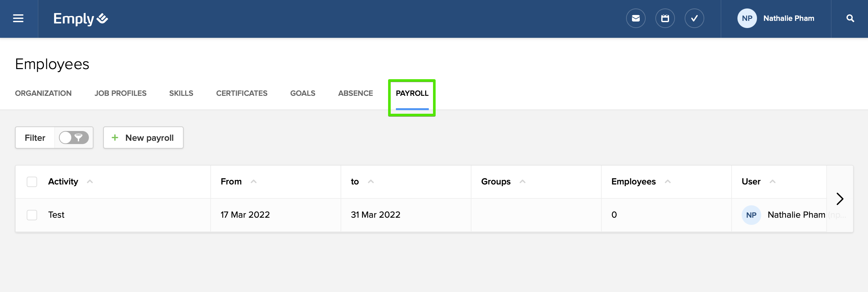Open the calendar icon in header
Image resolution: width=868 pixels, height=292 pixels.
(x=665, y=19)
